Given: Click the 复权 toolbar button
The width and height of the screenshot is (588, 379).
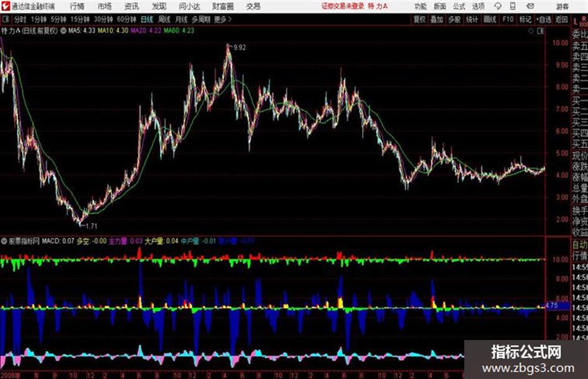Looking at the screenshot, I should click(419, 19).
